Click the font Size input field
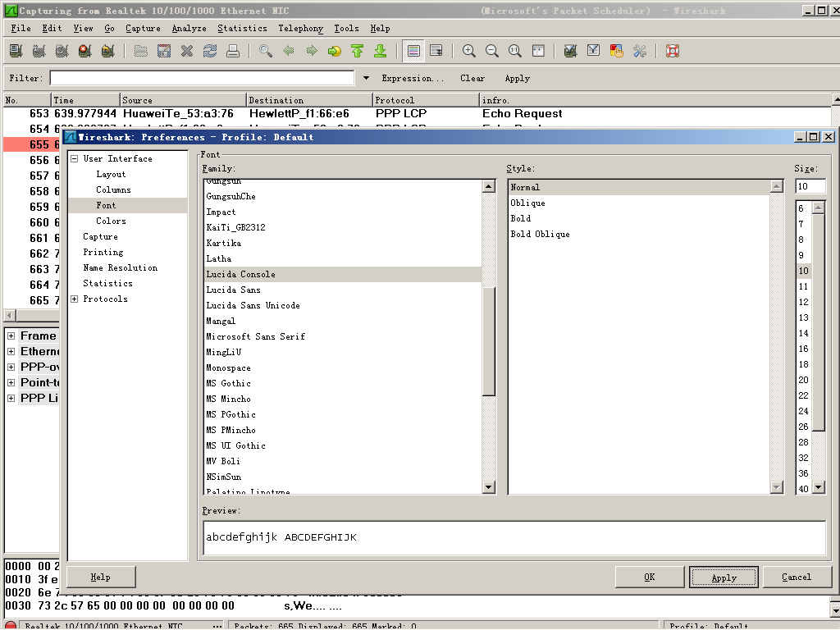The height and width of the screenshot is (630, 840). point(810,186)
